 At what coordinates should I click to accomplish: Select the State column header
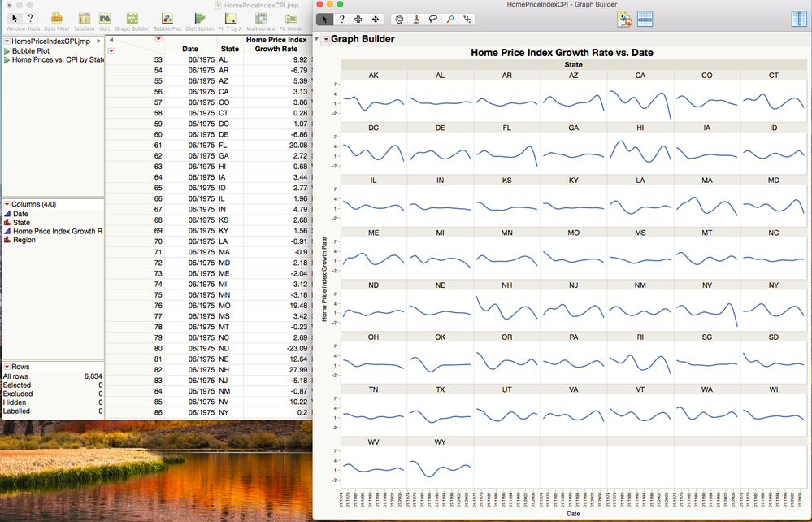point(229,49)
